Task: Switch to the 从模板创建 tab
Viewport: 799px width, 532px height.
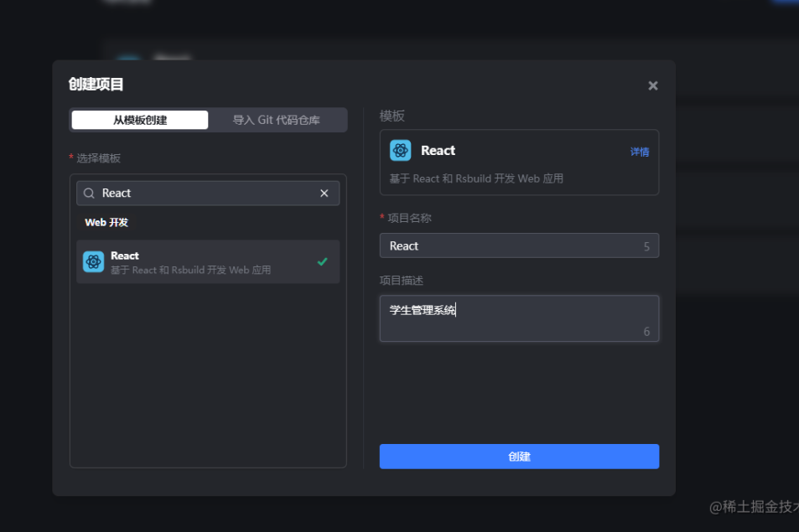Action: [x=140, y=120]
